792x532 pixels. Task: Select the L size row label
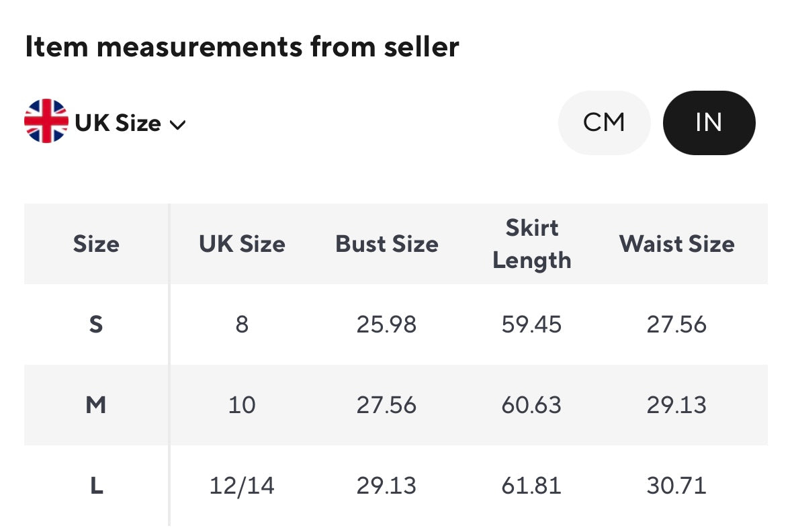tap(96, 486)
